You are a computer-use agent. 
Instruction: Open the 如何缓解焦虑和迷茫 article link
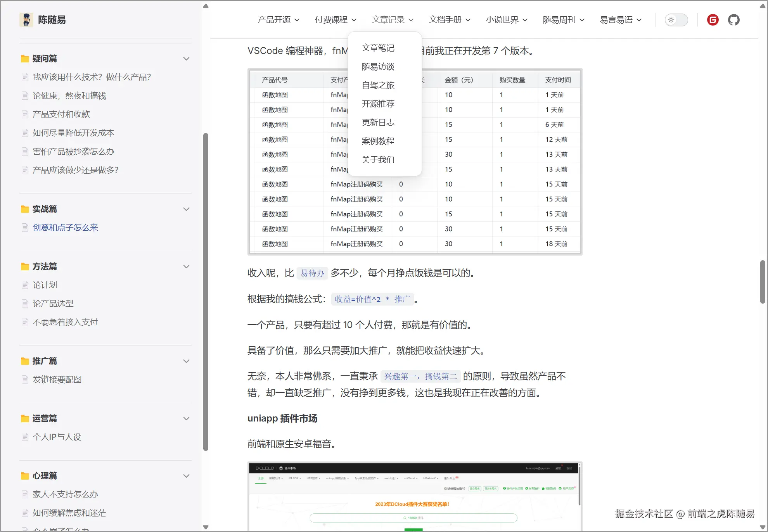[69, 513]
